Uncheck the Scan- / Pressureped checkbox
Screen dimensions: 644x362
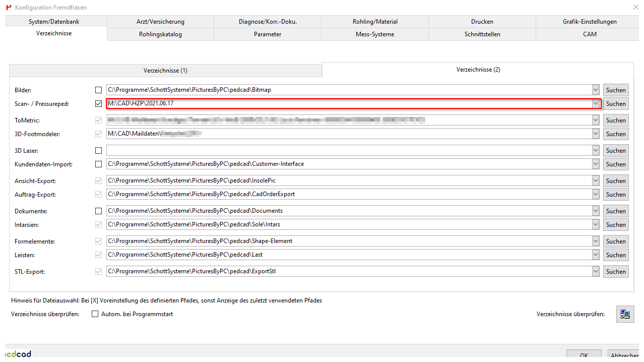(x=98, y=104)
